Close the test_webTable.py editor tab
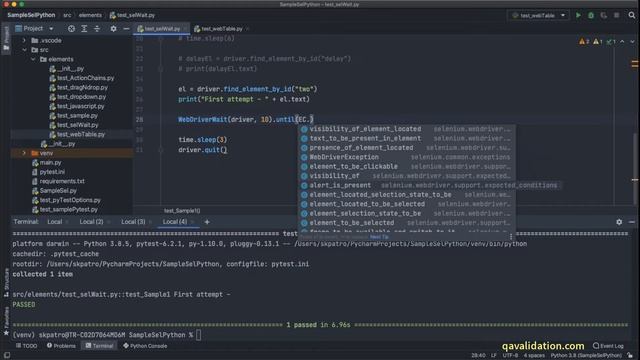Screen dimensions: 640x360 tap(248, 29)
